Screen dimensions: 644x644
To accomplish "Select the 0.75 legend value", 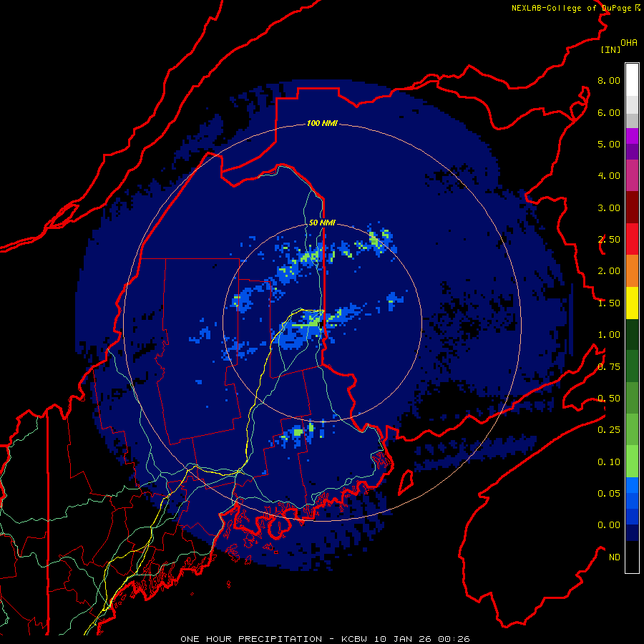I will point(609,367).
